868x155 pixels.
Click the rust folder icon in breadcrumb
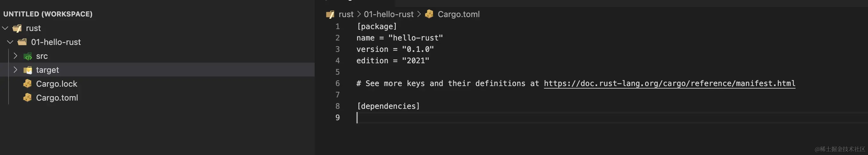tap(330, 15)
